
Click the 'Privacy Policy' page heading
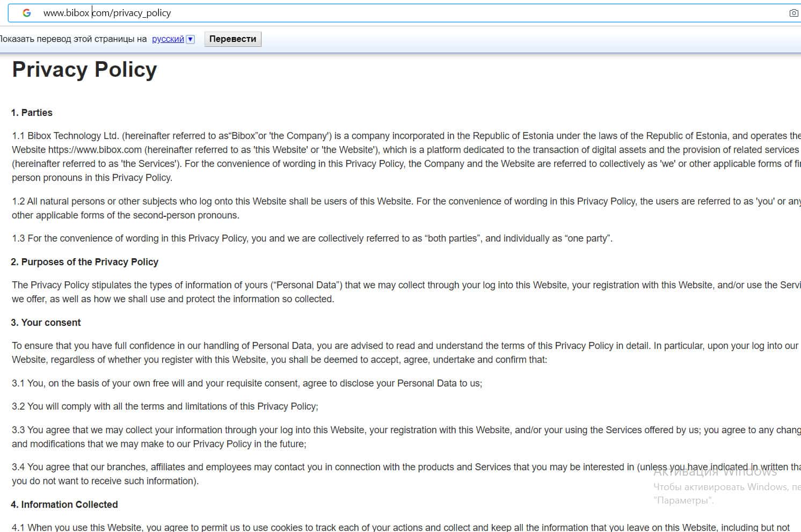click(84, 70)
